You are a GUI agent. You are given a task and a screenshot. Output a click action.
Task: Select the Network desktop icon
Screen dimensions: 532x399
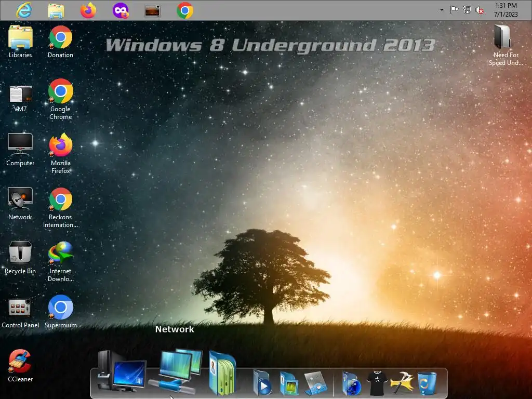[20, 204]
